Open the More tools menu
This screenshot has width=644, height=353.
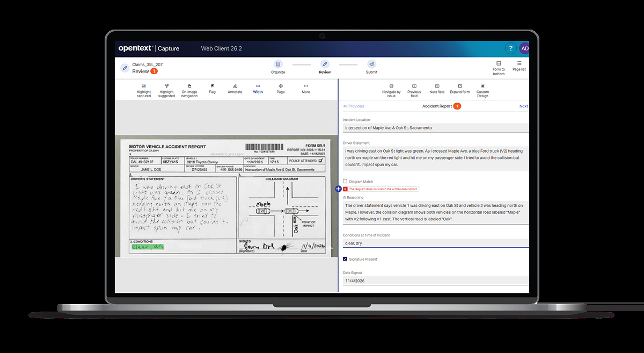tap(306, 89)
